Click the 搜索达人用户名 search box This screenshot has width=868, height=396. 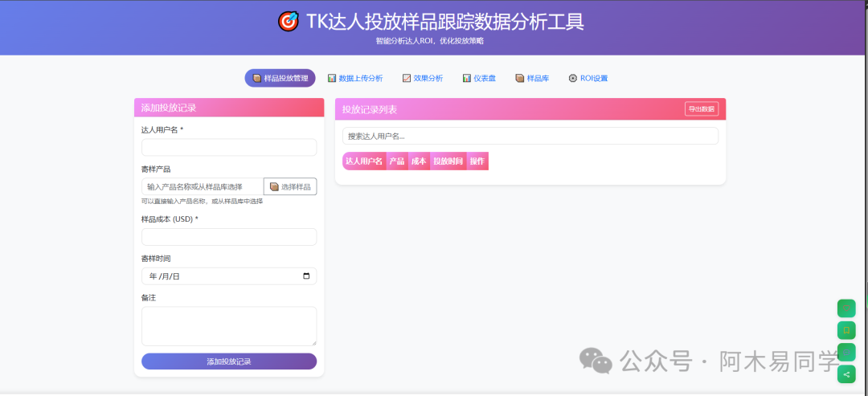[x=530, y=136]
